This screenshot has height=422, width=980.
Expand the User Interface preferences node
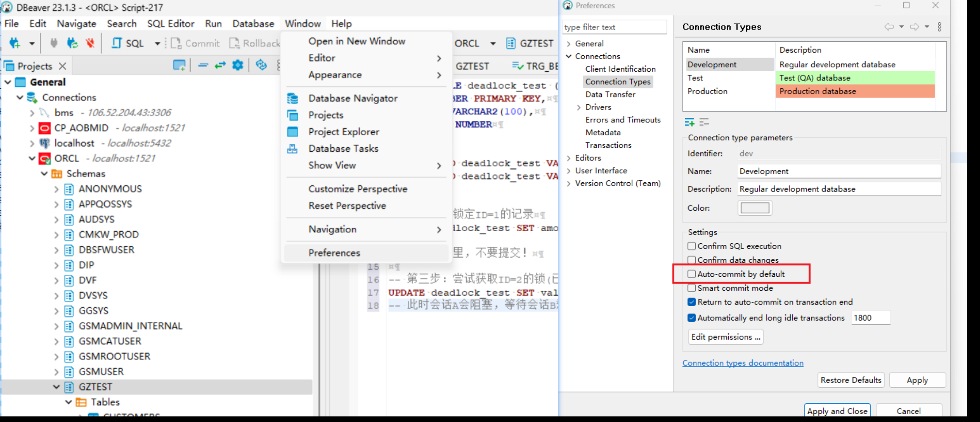click(x=569, y=171)
